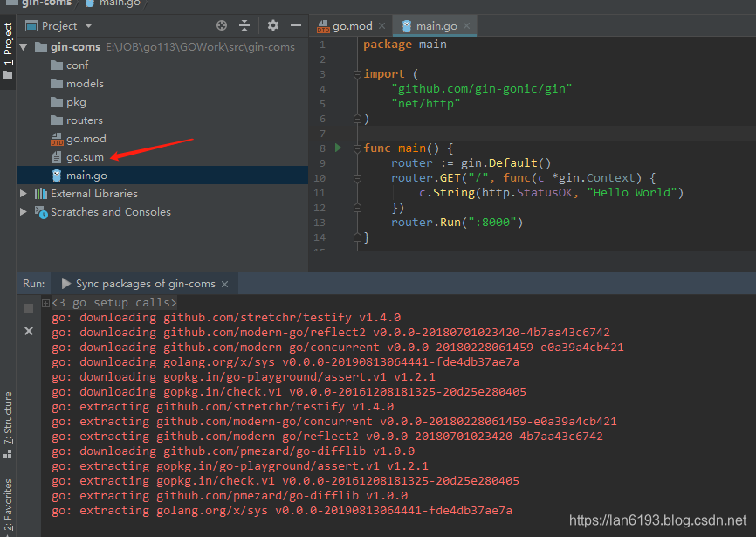Screen dimensions: 756x537
Task: Open the Project view dropdown
Action: point(89,26)
